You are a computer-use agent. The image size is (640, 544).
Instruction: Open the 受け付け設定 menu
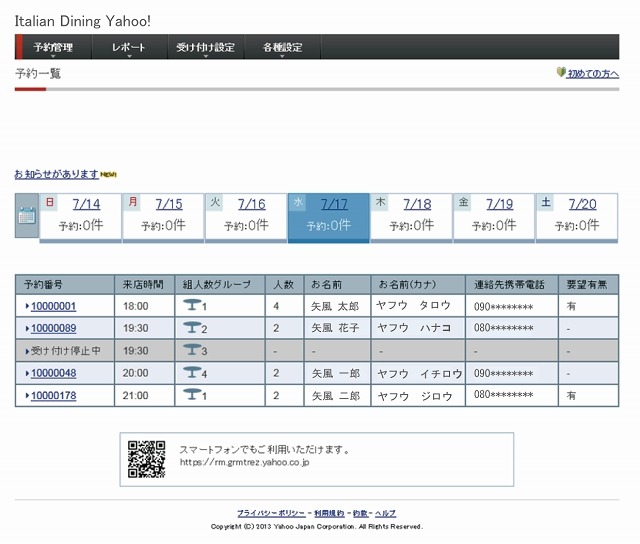coord(205,47)
